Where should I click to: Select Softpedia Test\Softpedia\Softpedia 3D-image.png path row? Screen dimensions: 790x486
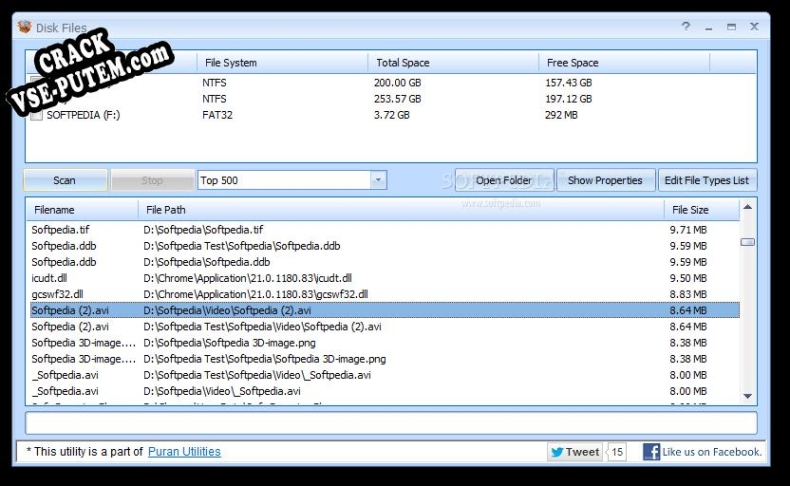tap(384, 359)
